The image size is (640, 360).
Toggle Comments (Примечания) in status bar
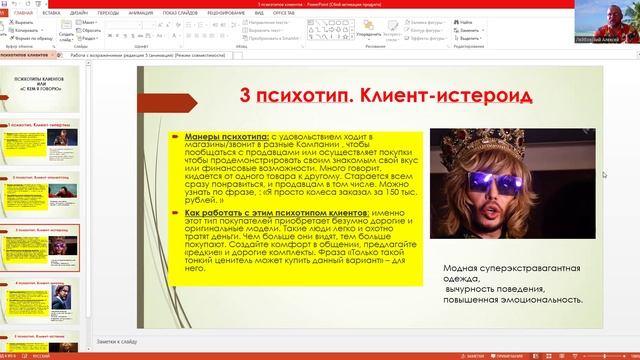(x=507, y=356)
